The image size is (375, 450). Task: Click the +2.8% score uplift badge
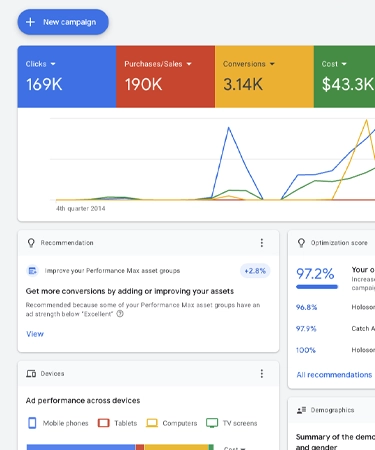click(x=255, y=271)
